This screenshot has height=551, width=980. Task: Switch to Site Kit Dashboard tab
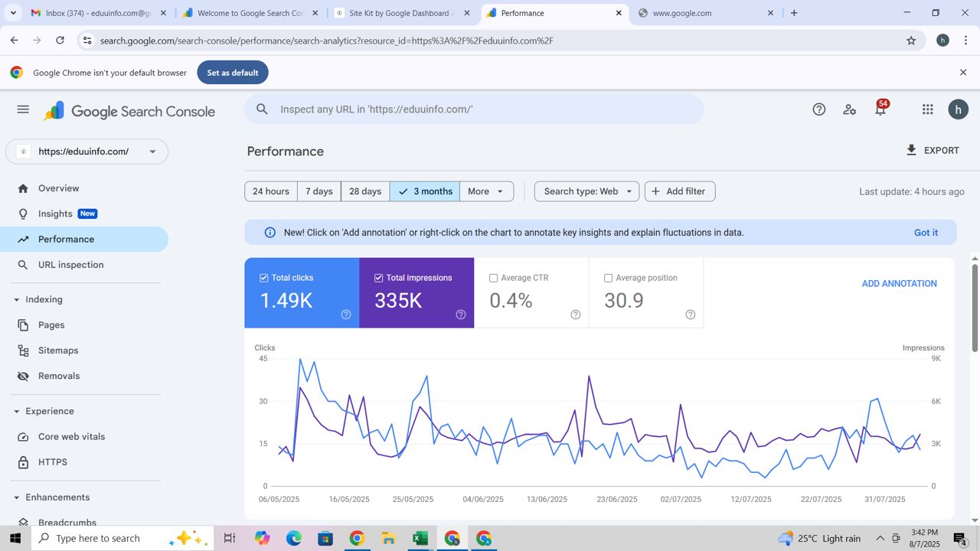[400, 13]
